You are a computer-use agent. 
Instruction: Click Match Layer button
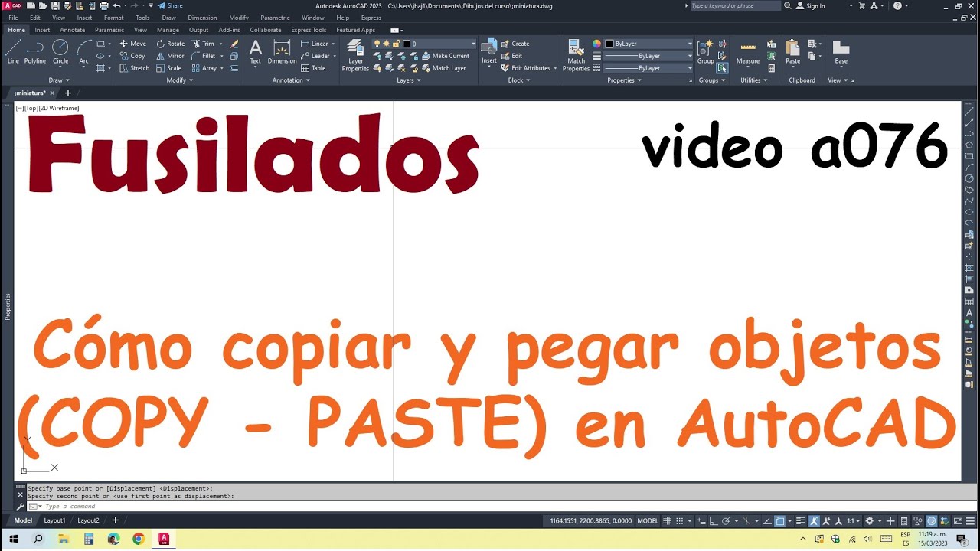pyautogui.click(x=443, y=68)
